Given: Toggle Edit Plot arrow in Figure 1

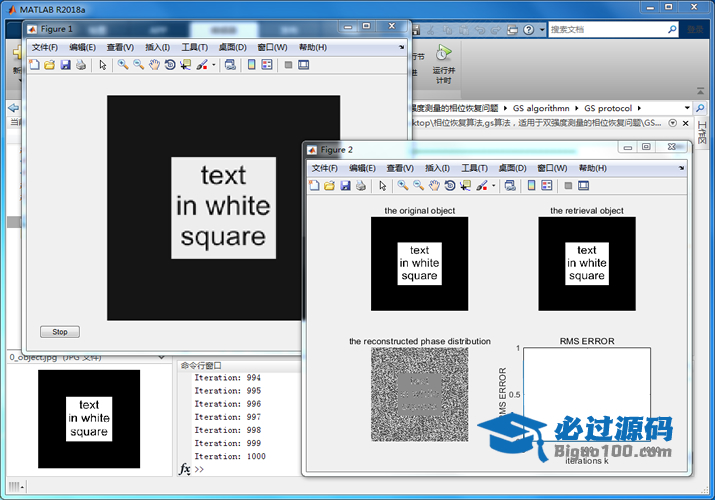Looking at the screenshot, I should coord(102,65).
